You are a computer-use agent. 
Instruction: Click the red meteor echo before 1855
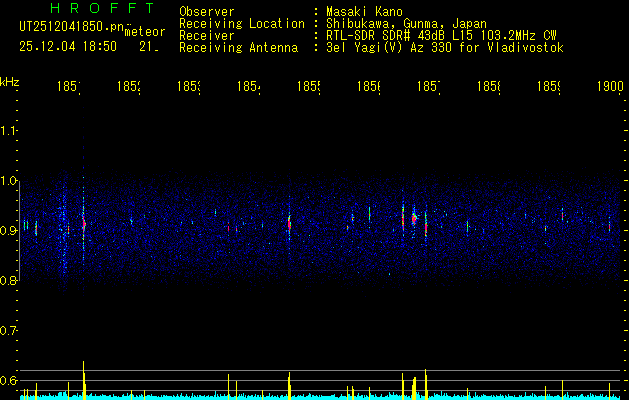pos(289,224)
